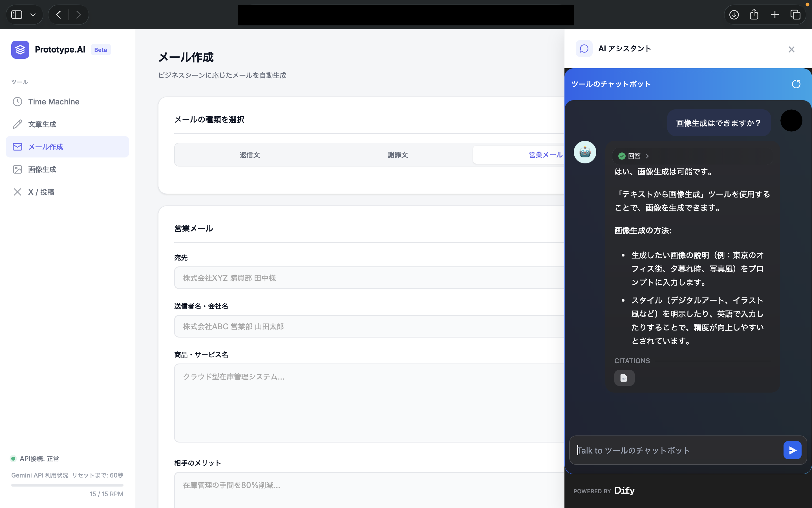Open the Dify link
Screen dimensions: 812x508
click(625, 491)
